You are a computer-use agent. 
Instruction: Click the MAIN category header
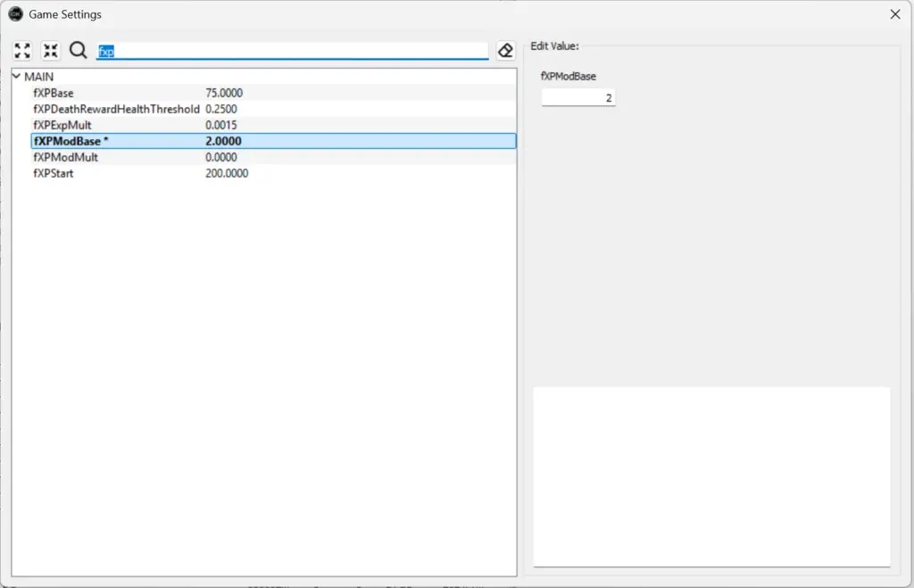(38, 77)
